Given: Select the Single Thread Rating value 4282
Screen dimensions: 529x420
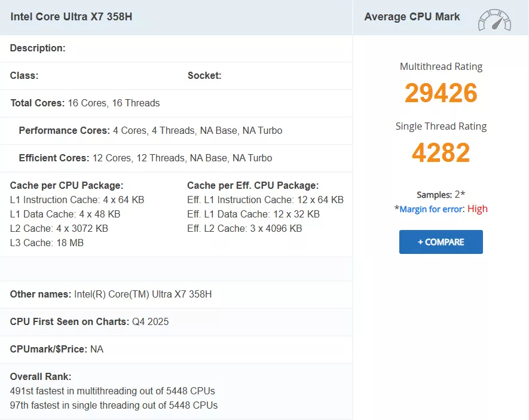Looking at the screenshot, I should 441,153.
